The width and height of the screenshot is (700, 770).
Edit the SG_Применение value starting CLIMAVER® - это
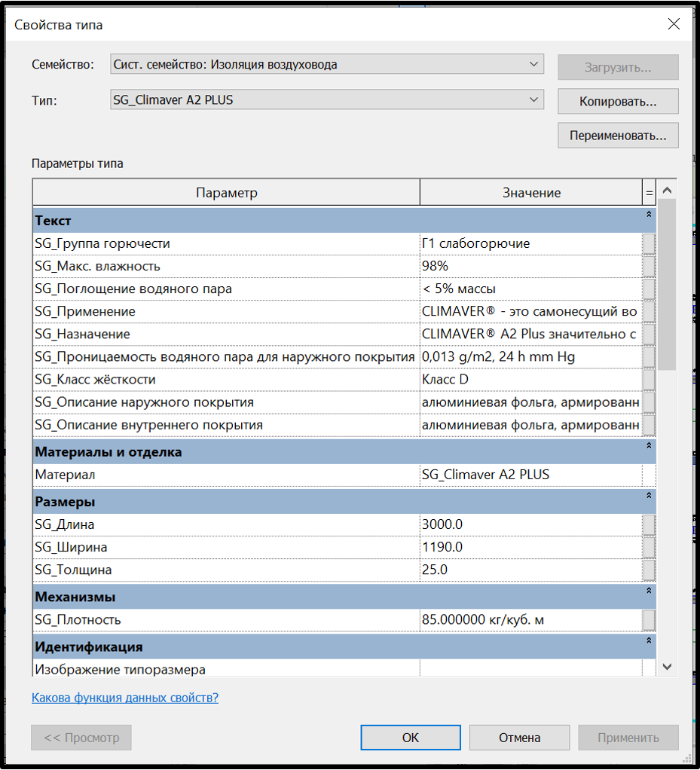point(531,311)
